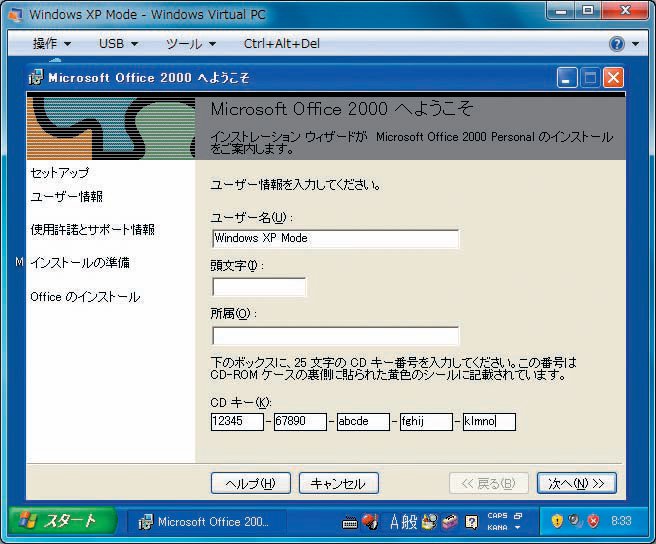Open the スタート menu

pyautogui.click(x=62, y=521)
